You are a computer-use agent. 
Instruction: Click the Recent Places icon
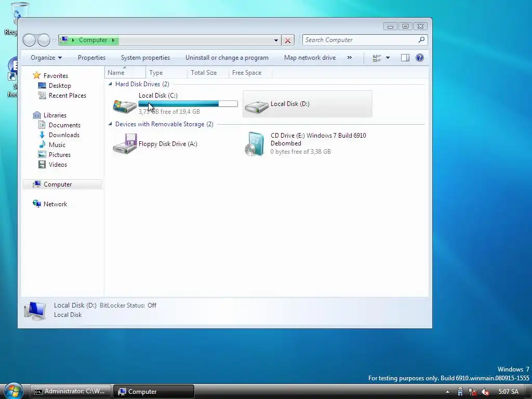[42, 96]
